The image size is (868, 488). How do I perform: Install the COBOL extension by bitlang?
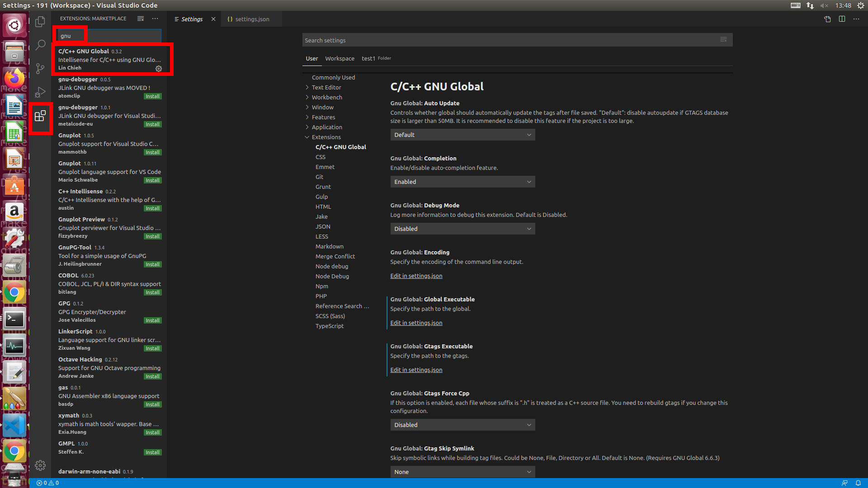point(152,292)
